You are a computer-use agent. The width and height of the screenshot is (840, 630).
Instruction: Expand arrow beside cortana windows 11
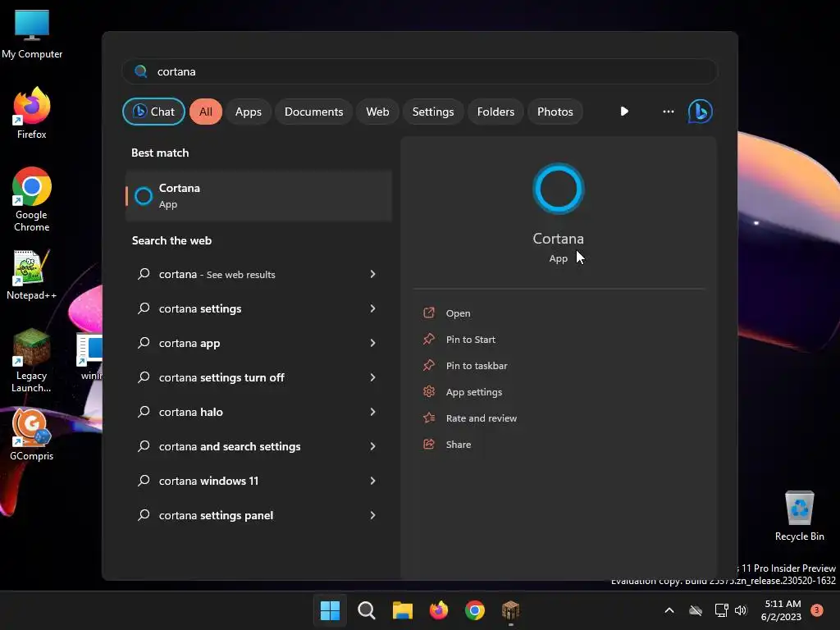[x=373, y=481]
